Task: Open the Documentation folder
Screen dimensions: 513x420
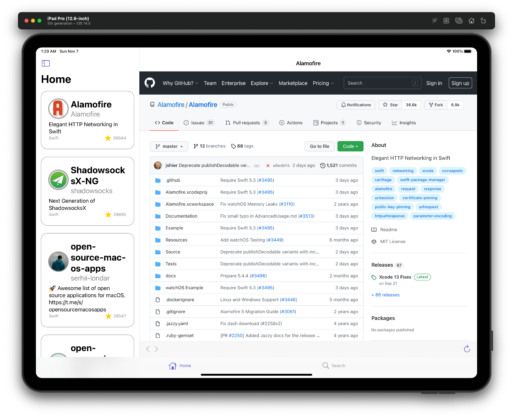Action: [181, 216]
